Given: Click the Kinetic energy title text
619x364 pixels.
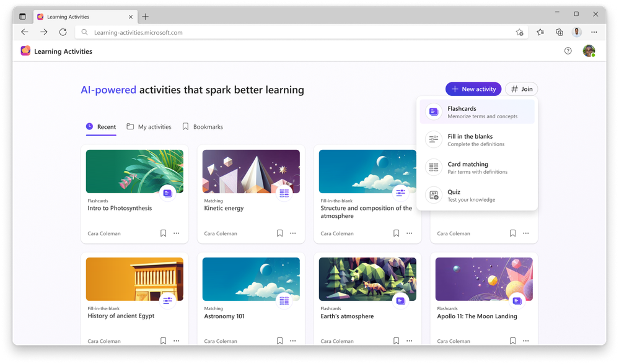Looking at the screenshot, I should pos(224,208).
